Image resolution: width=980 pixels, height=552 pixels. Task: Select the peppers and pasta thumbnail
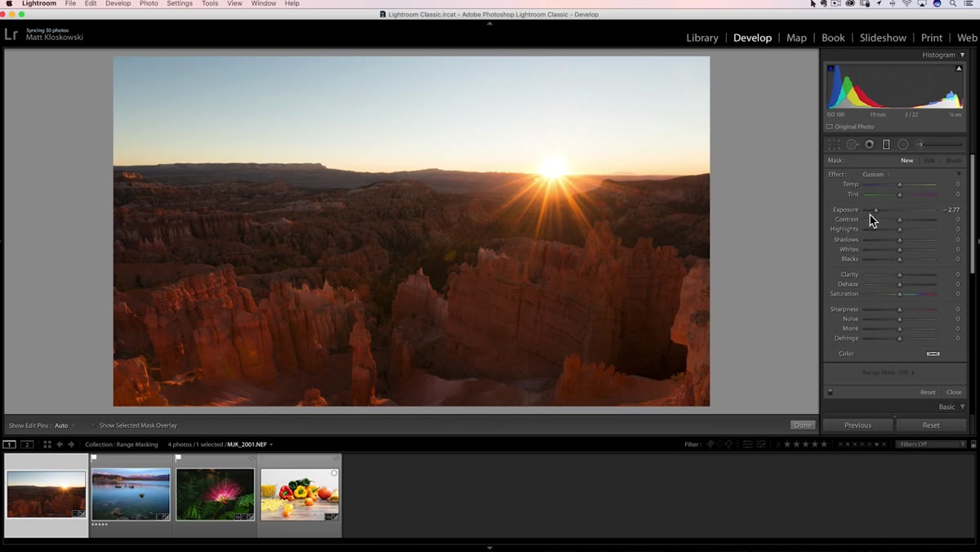pyautogui.click(x=300, y=494)
